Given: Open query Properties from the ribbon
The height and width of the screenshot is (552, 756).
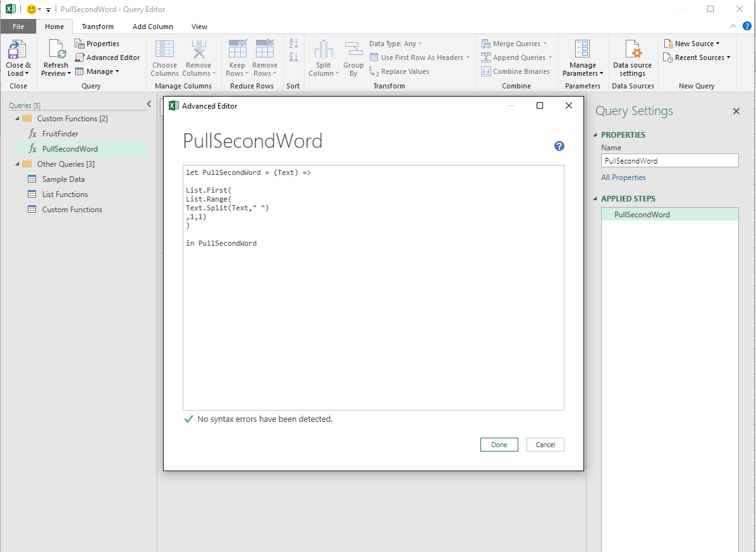Looking at the screenshot, I should click(97, 44).
